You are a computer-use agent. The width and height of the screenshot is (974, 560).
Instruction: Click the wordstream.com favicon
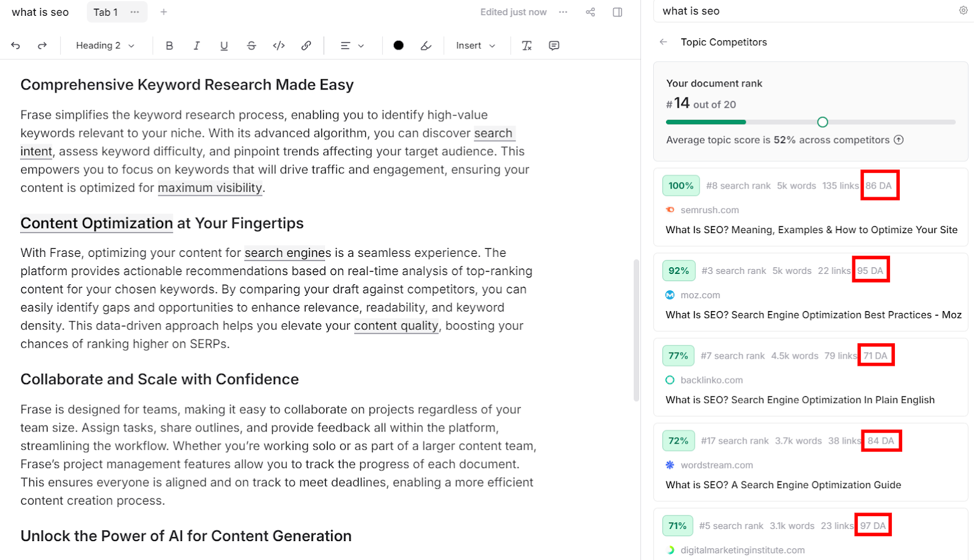(x=670, y=465)
